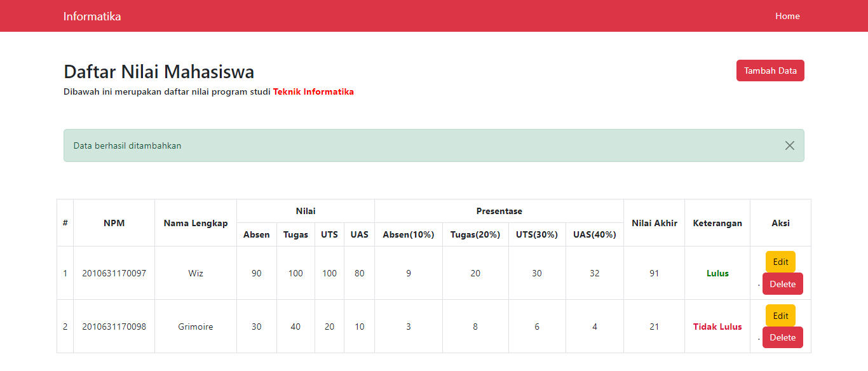The width and height of the screenshot is (868, 371).
Task: Delete the record for Wiz
Action: click(x=782, y=284)
